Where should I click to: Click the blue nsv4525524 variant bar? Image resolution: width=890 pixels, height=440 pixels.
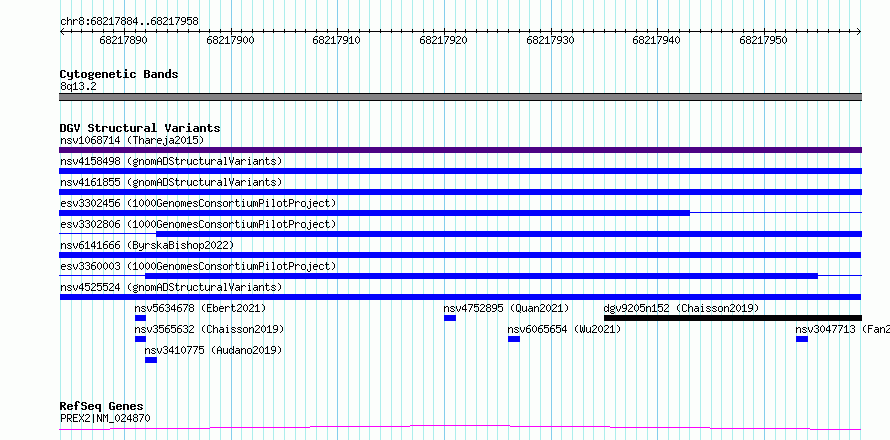[460, 297]
